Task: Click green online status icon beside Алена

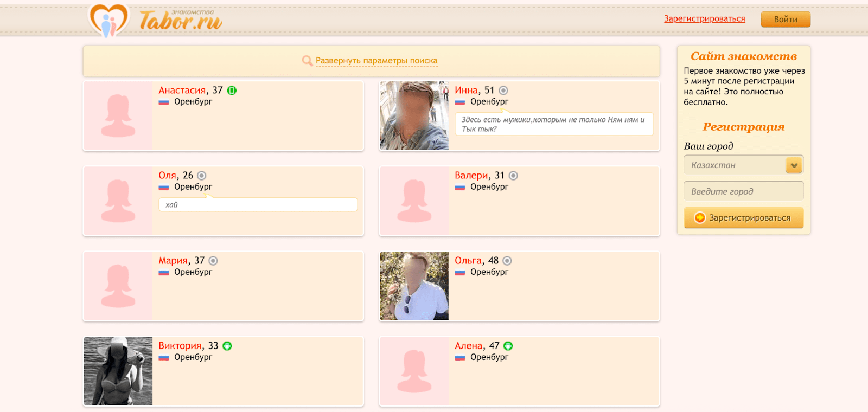Action: (508, 346)
